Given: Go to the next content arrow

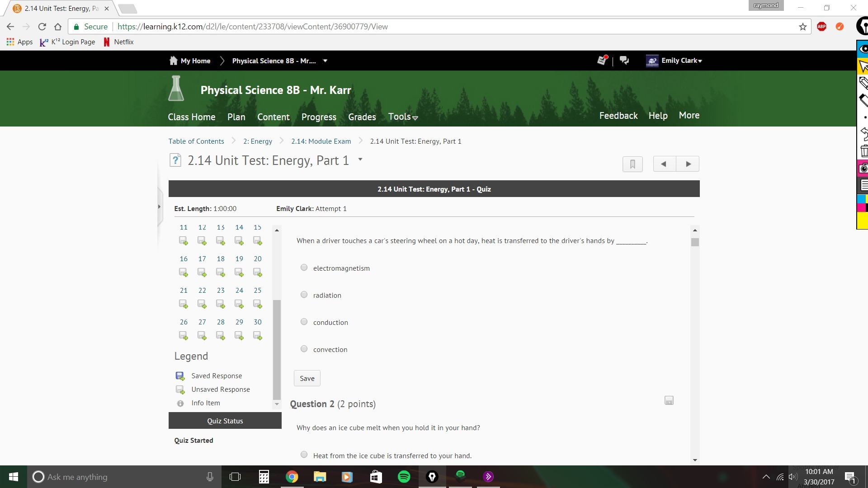Looking at the screenshot, I should pos(688,164).
